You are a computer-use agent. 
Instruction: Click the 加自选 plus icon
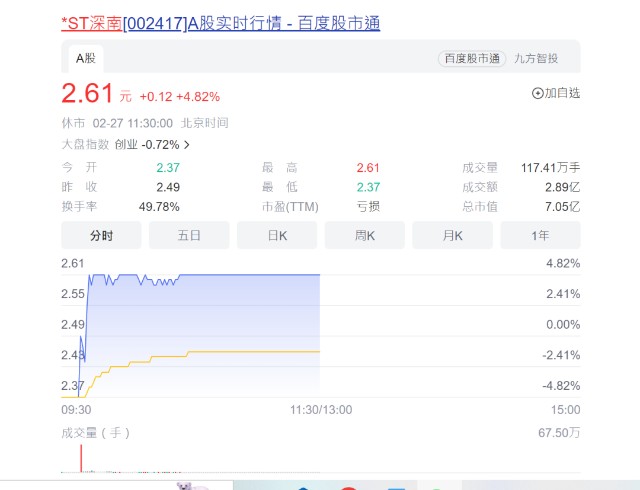(537, 94)
